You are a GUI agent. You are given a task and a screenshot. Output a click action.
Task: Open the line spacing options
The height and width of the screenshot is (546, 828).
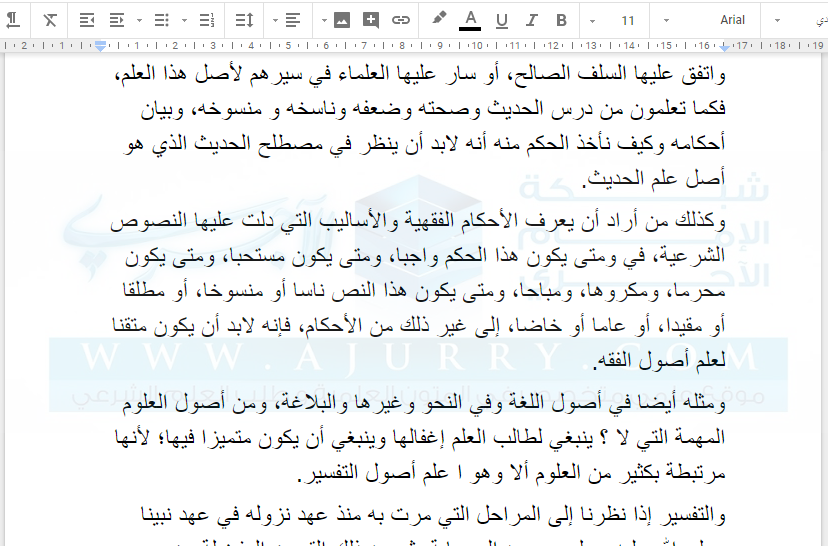[x=244, y=20]
